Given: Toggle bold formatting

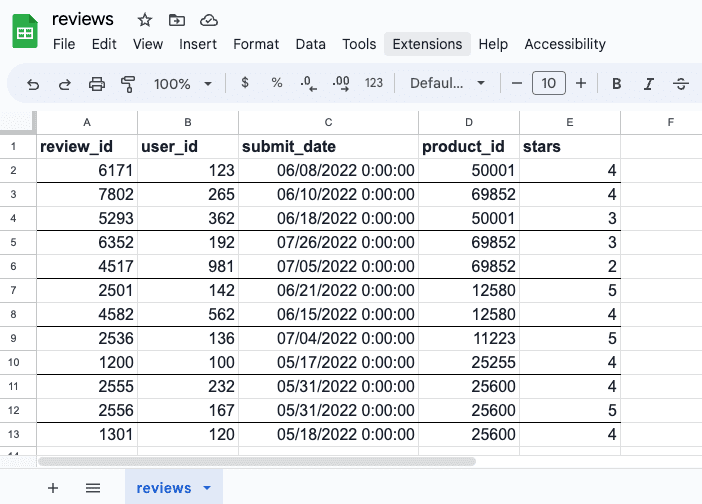Looking at the screenshot, I should 617,84.
